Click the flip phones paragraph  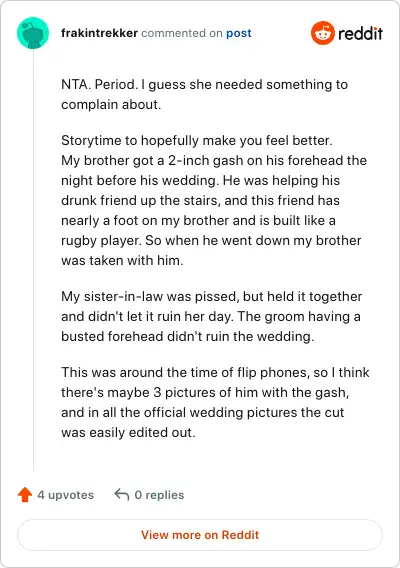[215, 402]
